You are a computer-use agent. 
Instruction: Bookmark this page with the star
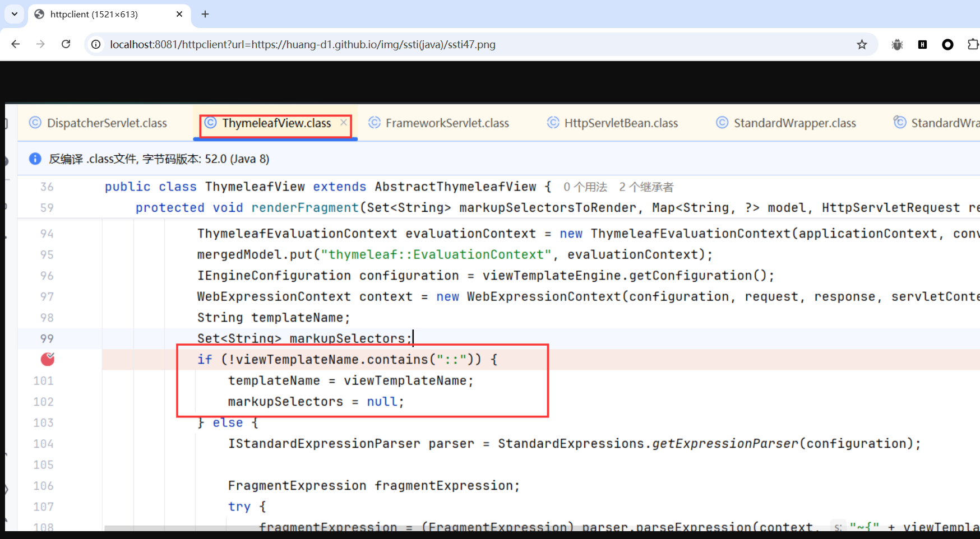[862, 44]
